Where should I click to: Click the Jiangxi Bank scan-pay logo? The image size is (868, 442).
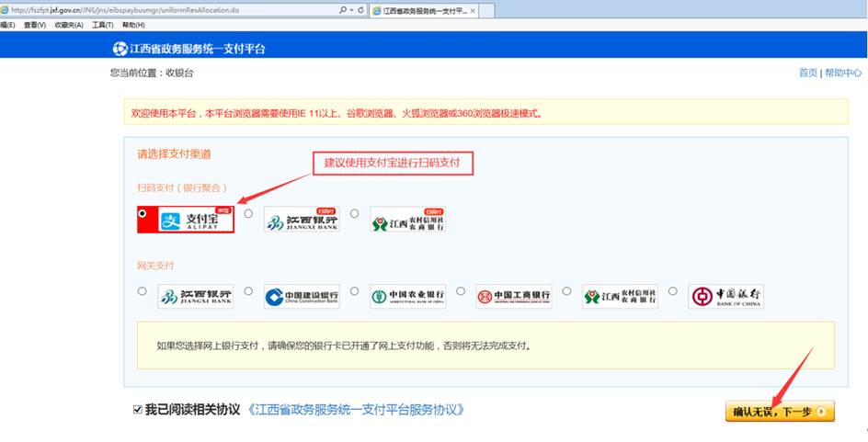pyautogui.click(x=301, y=219)
